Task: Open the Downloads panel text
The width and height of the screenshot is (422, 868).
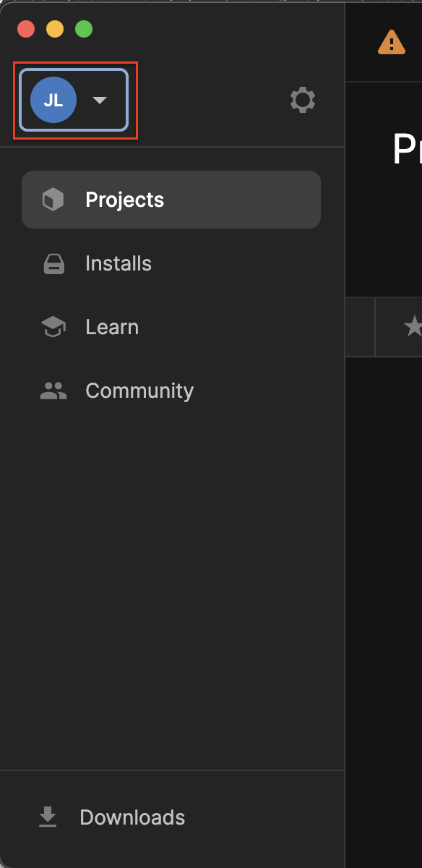Action: coord(132,817)
